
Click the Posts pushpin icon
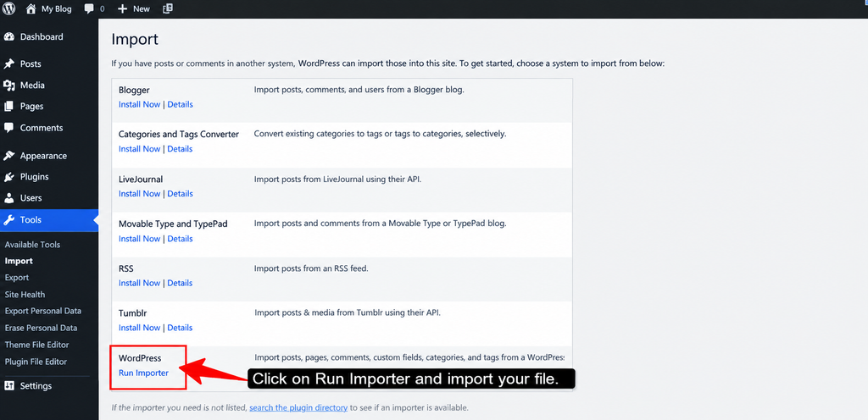click(8, 64)
